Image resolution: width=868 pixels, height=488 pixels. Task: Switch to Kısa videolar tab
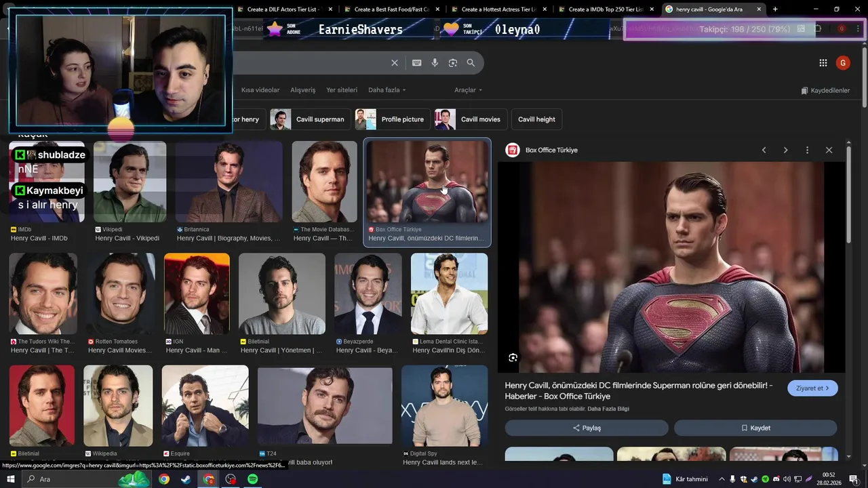click(260, 90)
